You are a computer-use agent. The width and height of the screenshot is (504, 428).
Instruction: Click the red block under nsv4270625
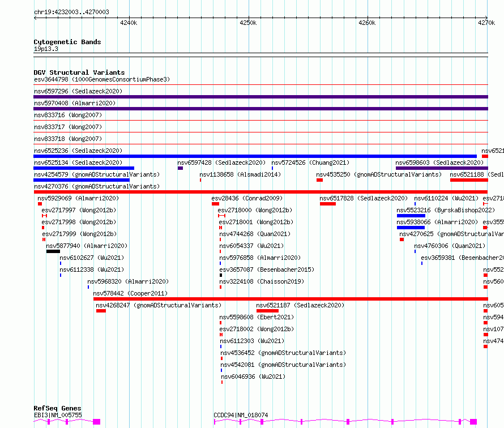[402, 239]
